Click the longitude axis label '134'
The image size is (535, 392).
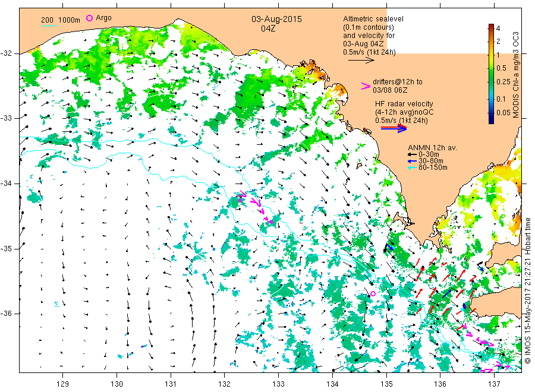pos(332,384)
